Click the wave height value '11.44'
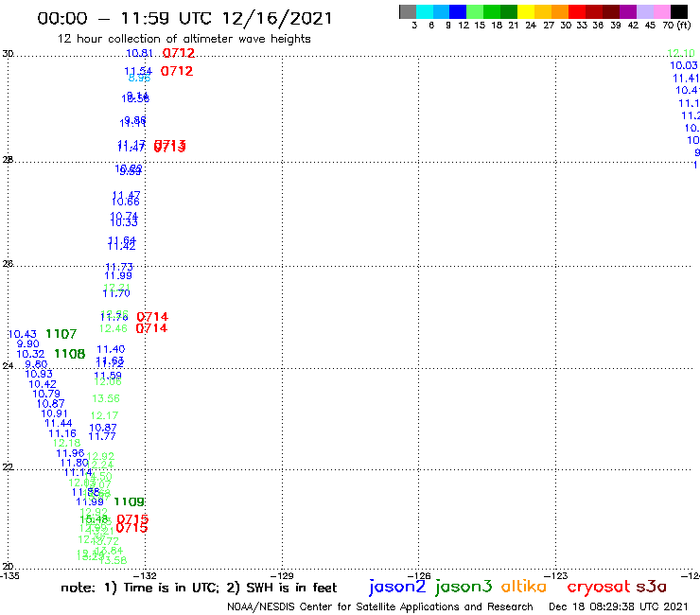 pos(59,423)
